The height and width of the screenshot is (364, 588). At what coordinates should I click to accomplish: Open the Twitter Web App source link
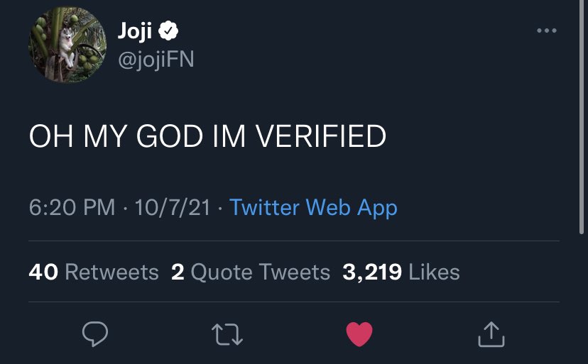pyautogui.click(x=313, y=207)
